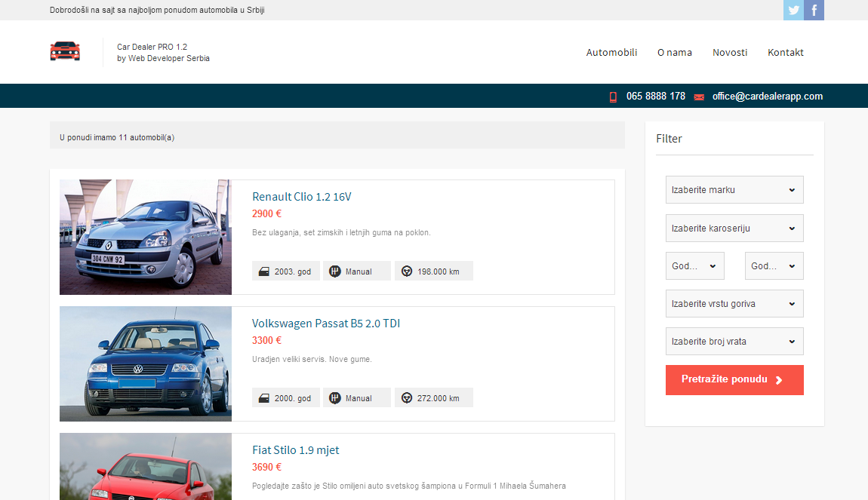868x500 pixels.
Task: Open the Volkswagen Passat B5 2.0 TDI listing
Action: point(326,324)
